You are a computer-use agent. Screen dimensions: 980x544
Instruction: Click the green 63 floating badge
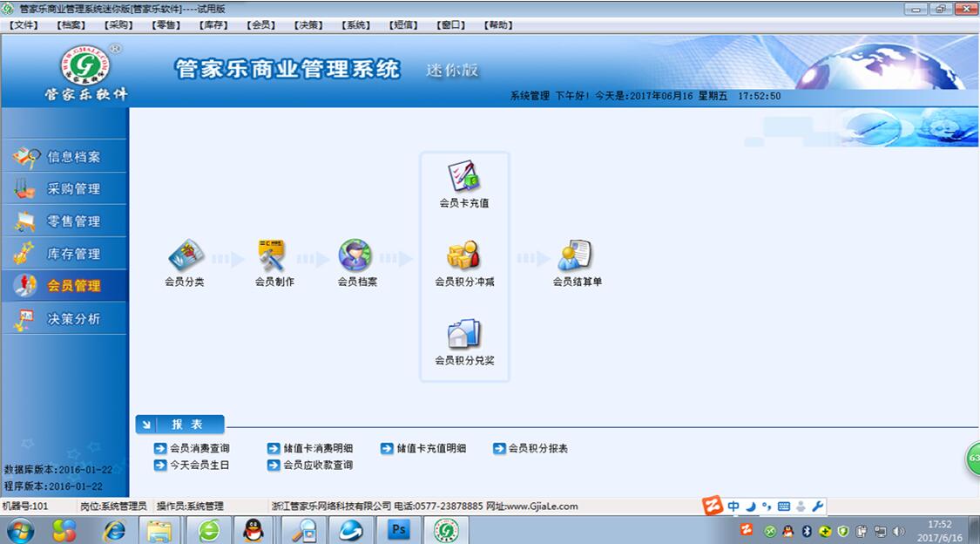973,459
